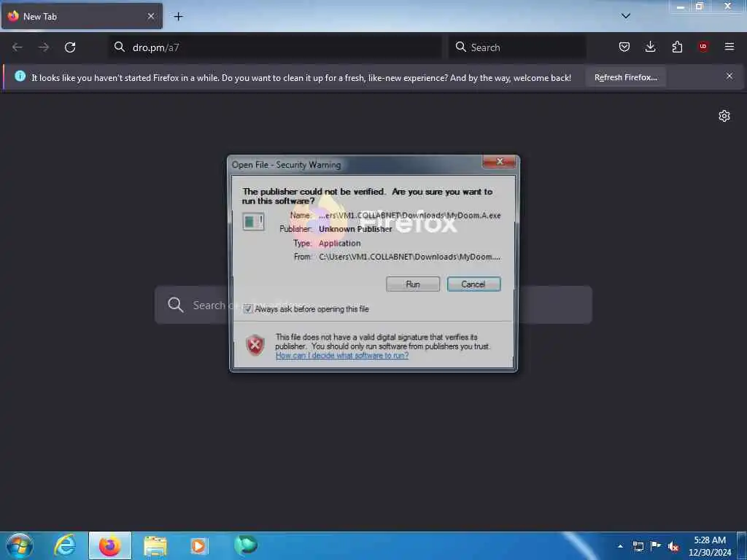This screenshot has width=747, height=560.
Task: Click Run in the security warning dialog
Action: tap(413, 284)
